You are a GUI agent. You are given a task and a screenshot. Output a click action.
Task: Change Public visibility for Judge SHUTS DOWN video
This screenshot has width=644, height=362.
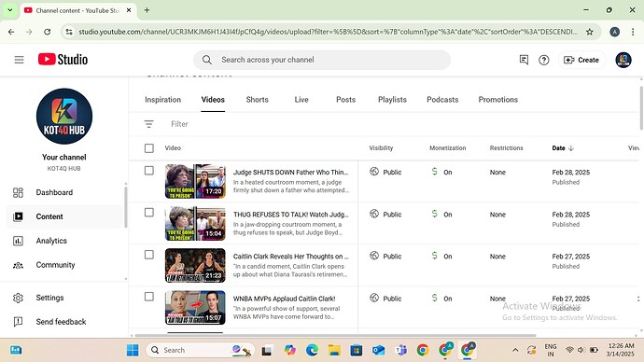pos(385,172)
